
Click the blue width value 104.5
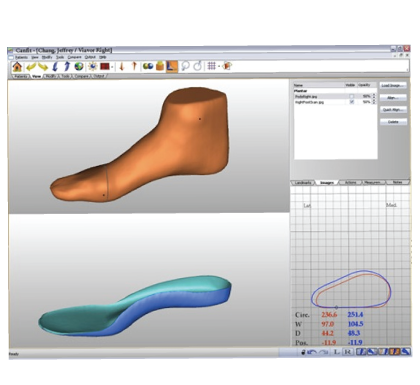click(x=355, y=324)
